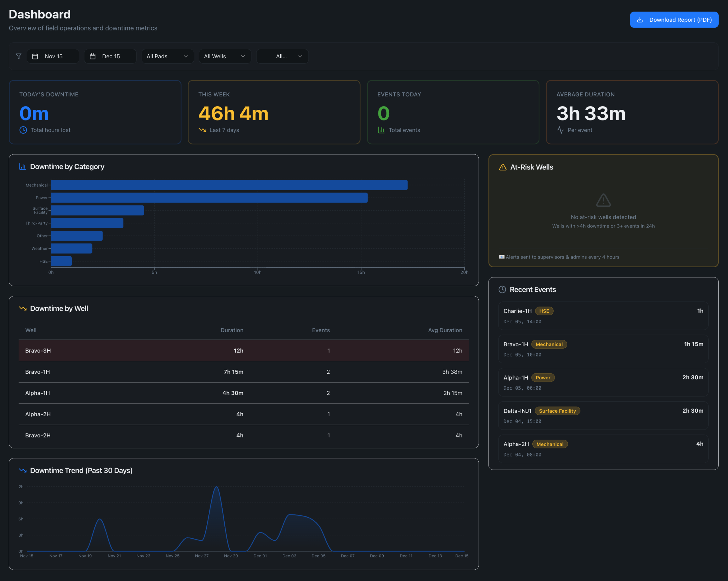The height and width of the screenshot is (581, 728).
Task: Click the filter funnel icon
Action: click(18, 56)
